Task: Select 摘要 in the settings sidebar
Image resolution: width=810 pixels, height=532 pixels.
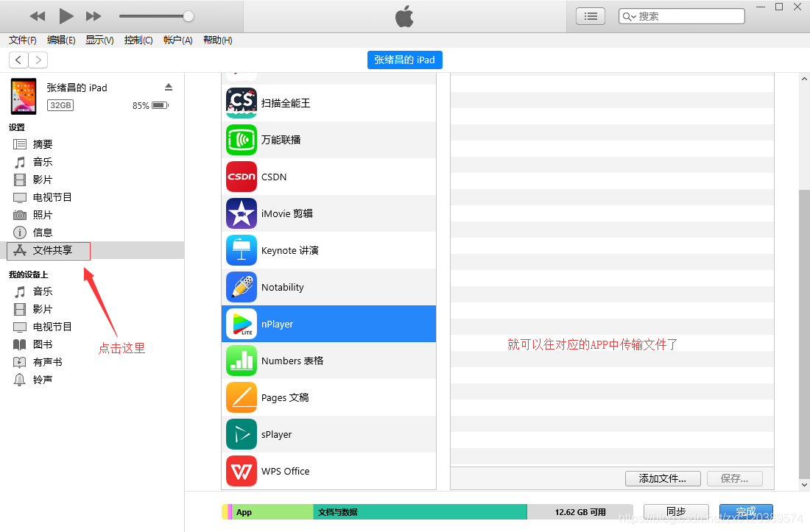Action: [x=43, y=144]
